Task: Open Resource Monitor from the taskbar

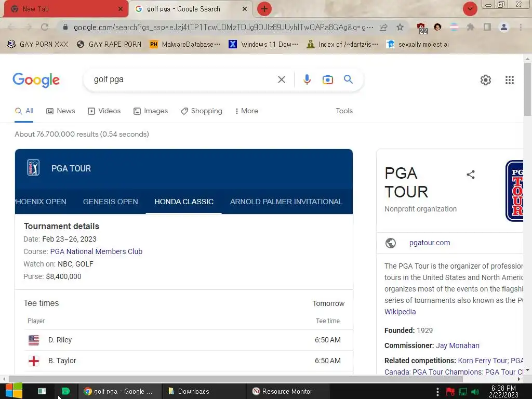Action: 287,391
